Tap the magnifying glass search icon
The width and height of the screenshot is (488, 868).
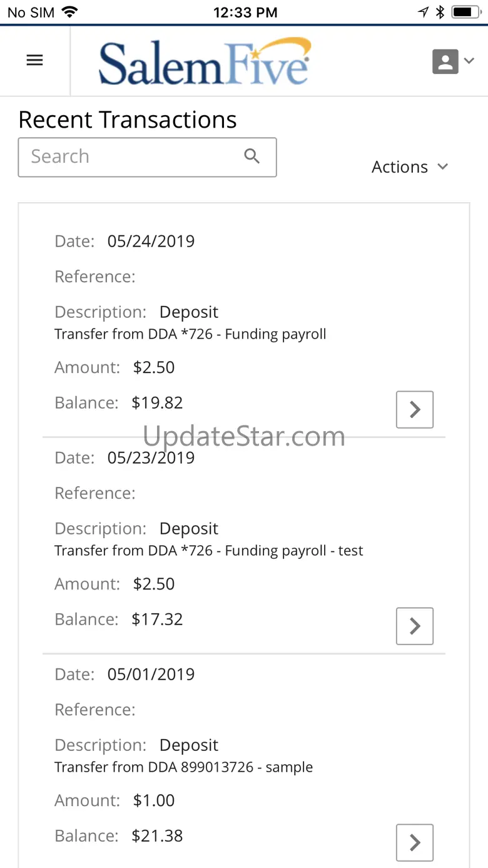tap(252, 156)
